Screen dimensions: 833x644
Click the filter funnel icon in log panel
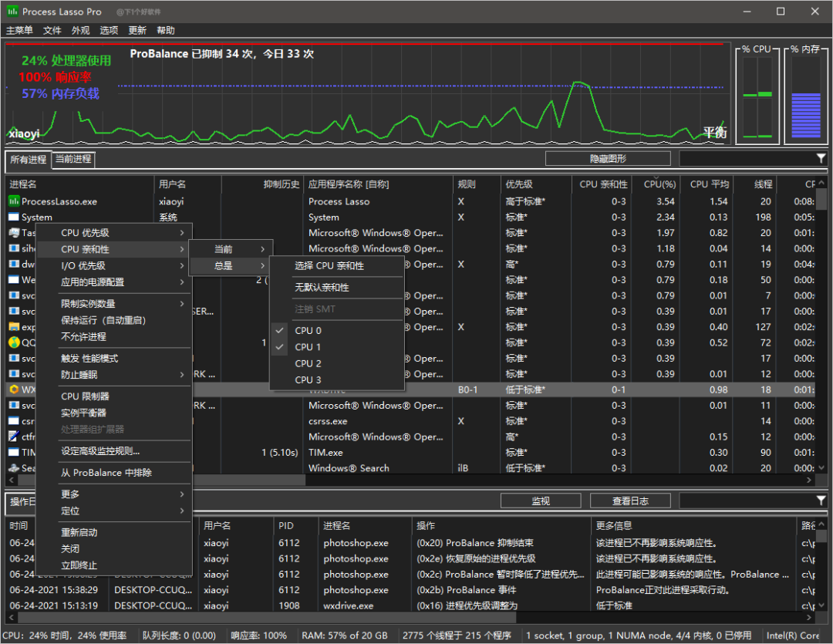pyautogui.click(x=821, y=501)
